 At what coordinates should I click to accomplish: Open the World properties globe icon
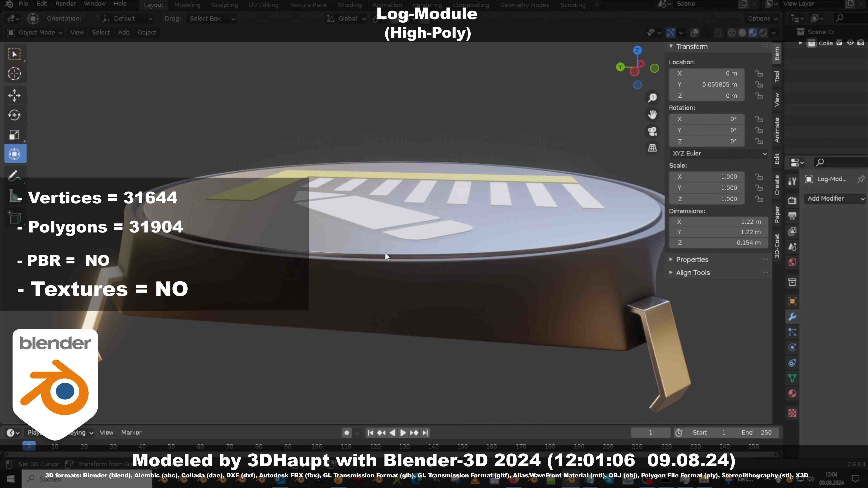[792, 262]
